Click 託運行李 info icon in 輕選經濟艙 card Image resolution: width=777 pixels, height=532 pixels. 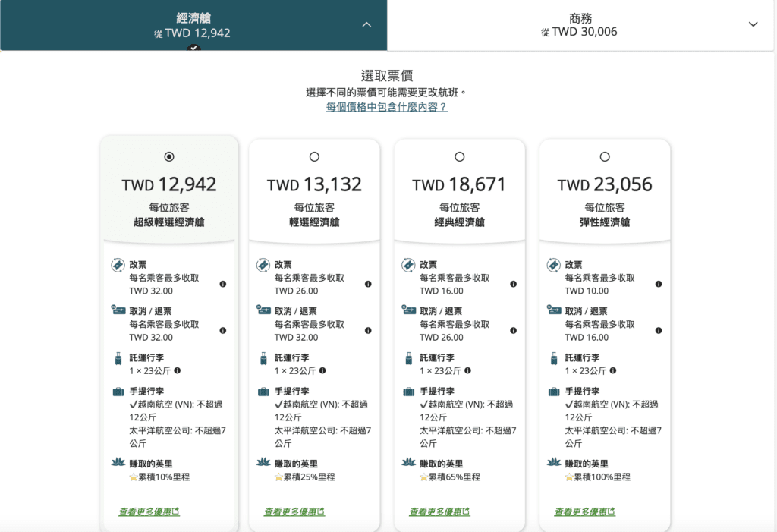coord(322,370)
